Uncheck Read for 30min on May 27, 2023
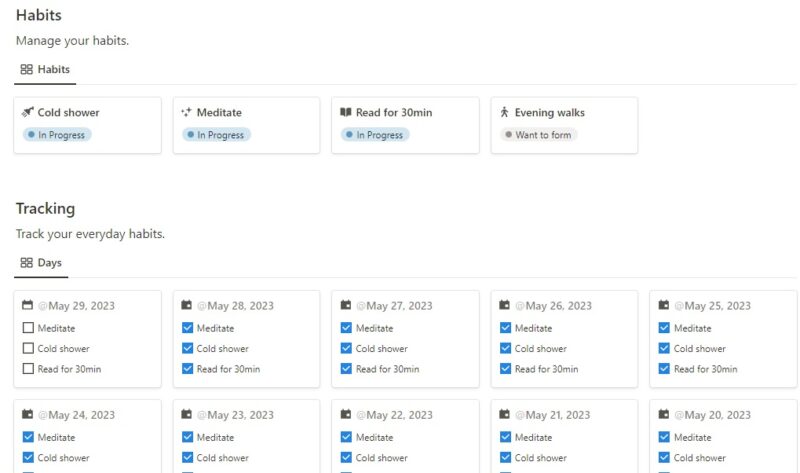Viewport: 800px width, 473px height. [x=346, y=368]
